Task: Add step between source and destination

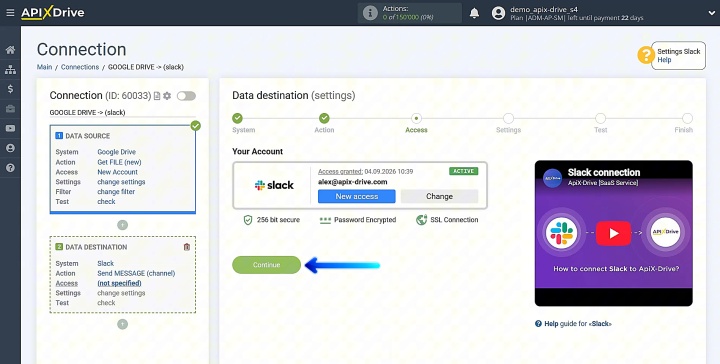Action: tap(122, 225)
